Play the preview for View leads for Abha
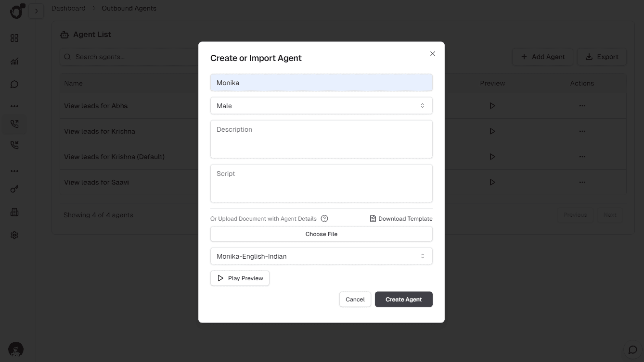The height and width of the screenshot is (362, 644). [492, 105]
